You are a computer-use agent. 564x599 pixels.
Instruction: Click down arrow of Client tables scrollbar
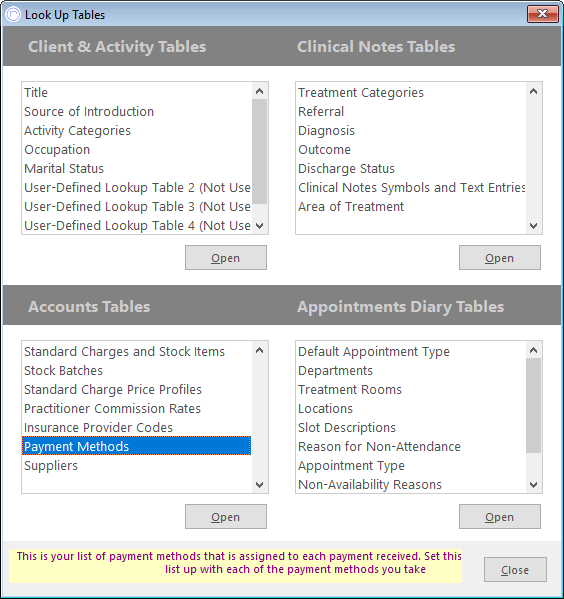(x=259, y=226)
